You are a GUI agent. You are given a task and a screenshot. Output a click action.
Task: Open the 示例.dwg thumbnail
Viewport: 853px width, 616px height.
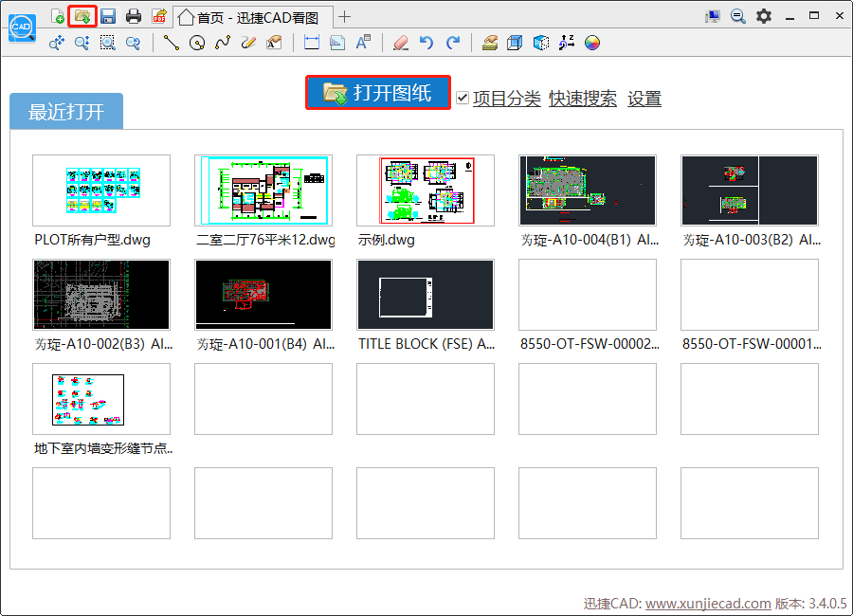pos(426,190)
